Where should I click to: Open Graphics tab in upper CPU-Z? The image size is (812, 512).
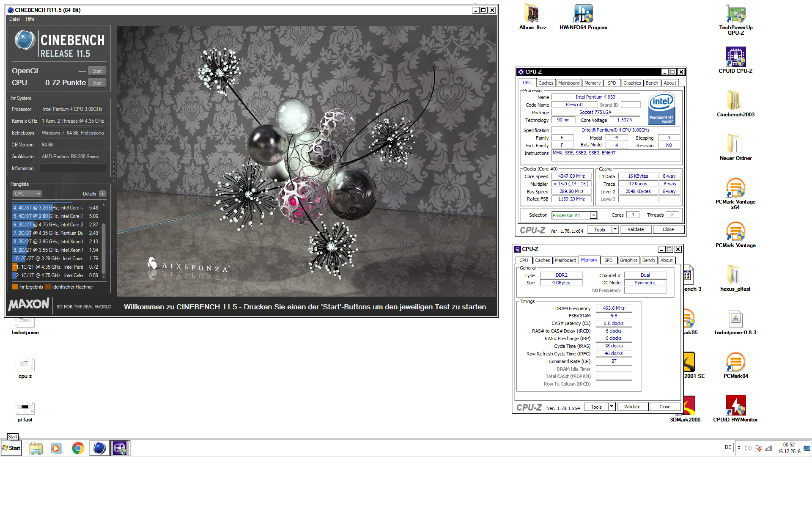tap(632, 83)
